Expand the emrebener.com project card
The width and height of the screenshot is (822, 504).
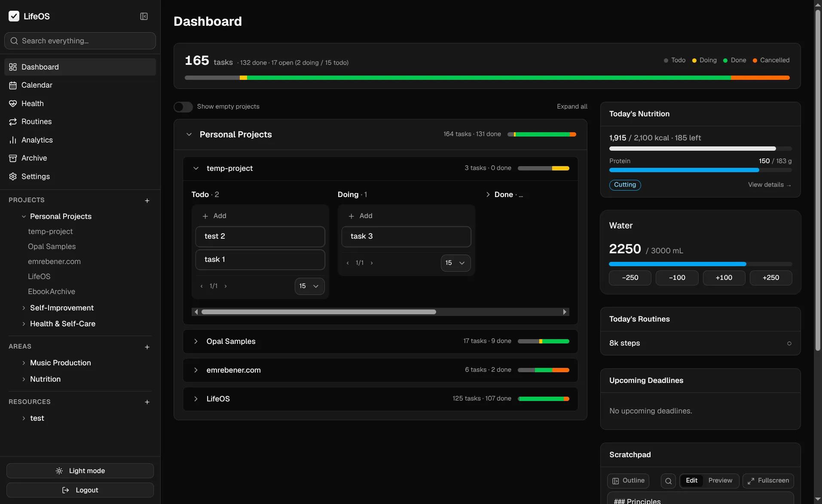196,370
